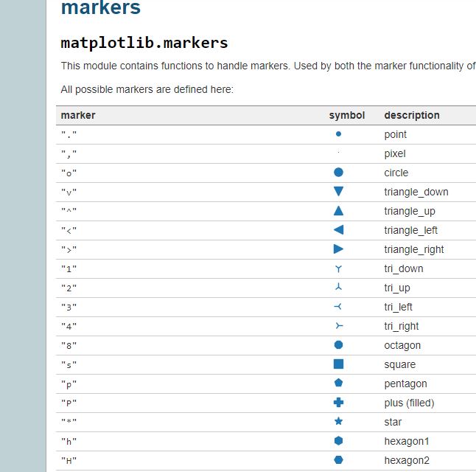Click the triangle_down marker symbol
The height and width of the screenshot is (472, 476).
pos(338,192)
